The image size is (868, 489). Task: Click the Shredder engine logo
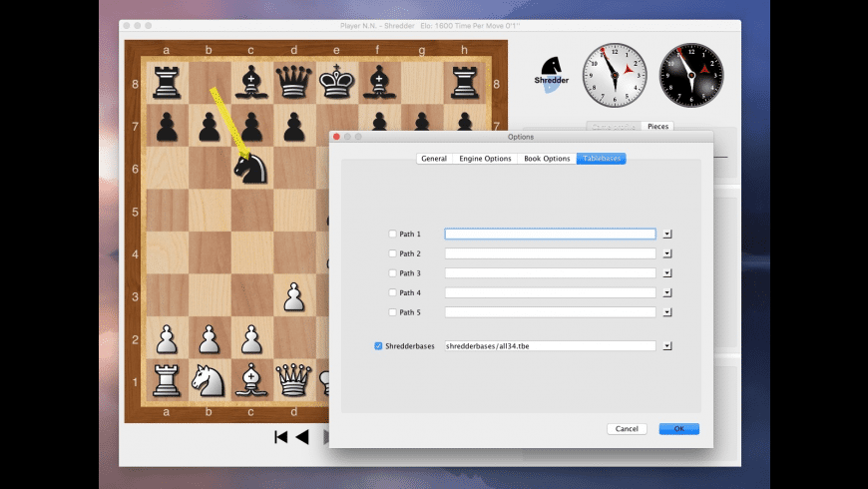point(551,74)
